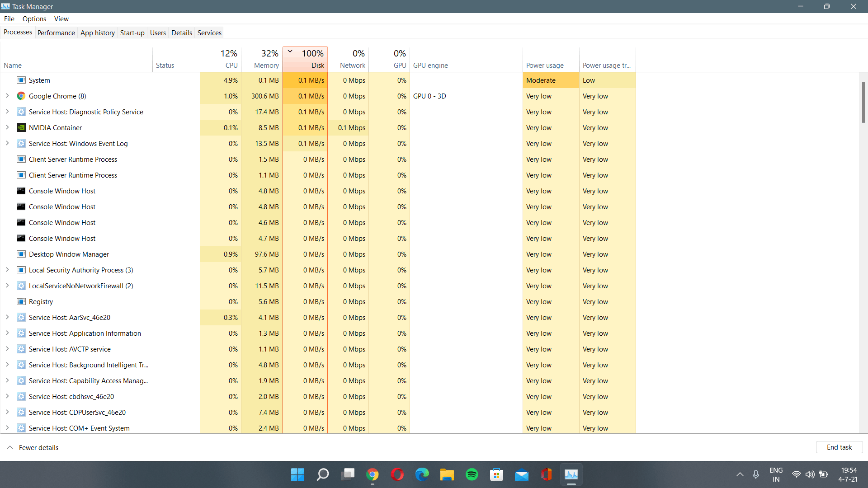Screen dimensions: 868x488
Task: Click the vertical scrollbar thumb
Action: 863,102
